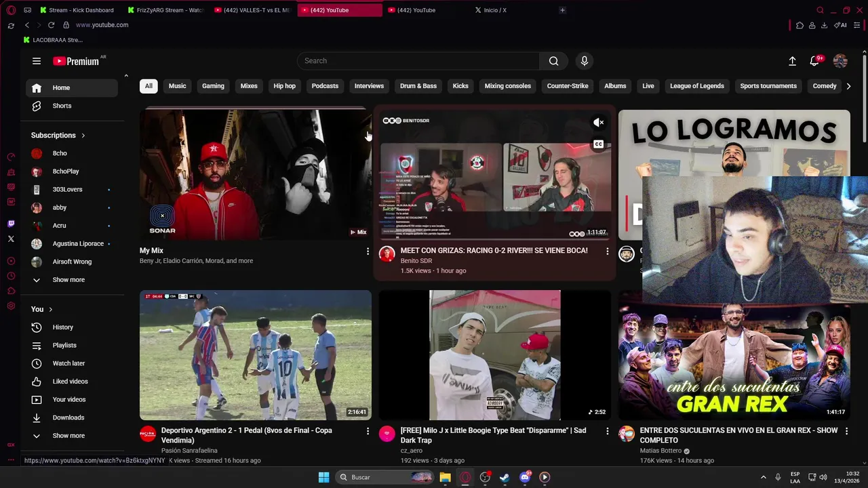Open Windows Start button on taskbar
Image resolution: width=868 pixels, height=488 pixels.
(x=323, y=477)
